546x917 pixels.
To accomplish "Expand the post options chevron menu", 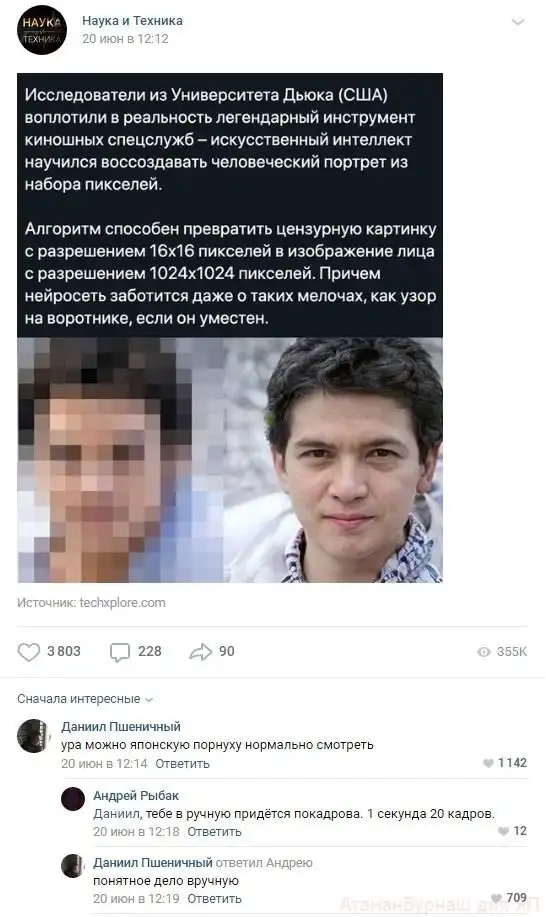I will pos(517,22).
